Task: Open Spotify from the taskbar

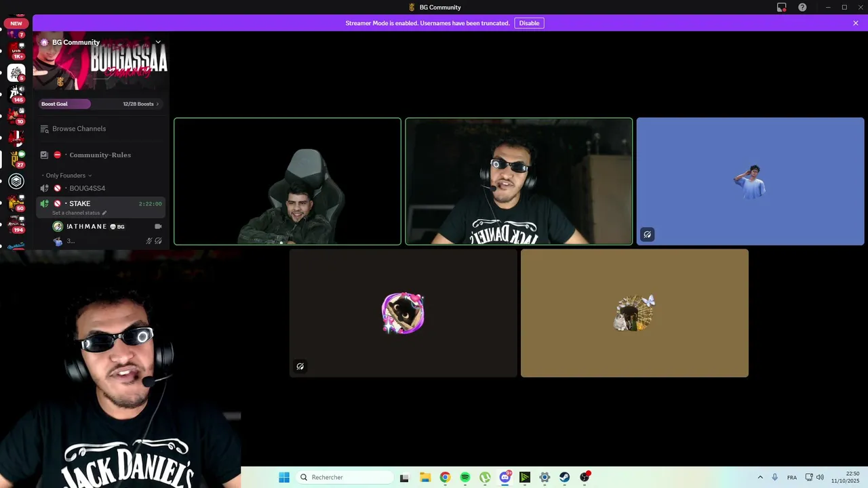Action: click(465, 477)
